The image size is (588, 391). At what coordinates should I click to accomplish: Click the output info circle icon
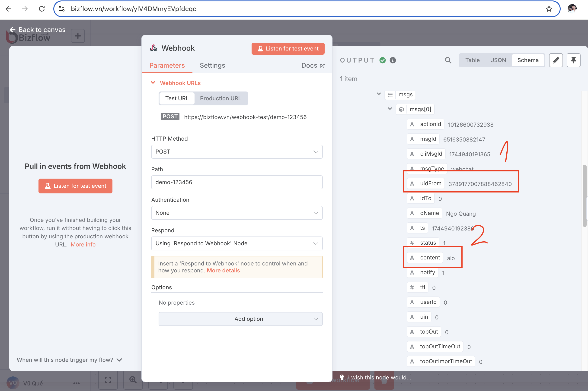point(393,60)
